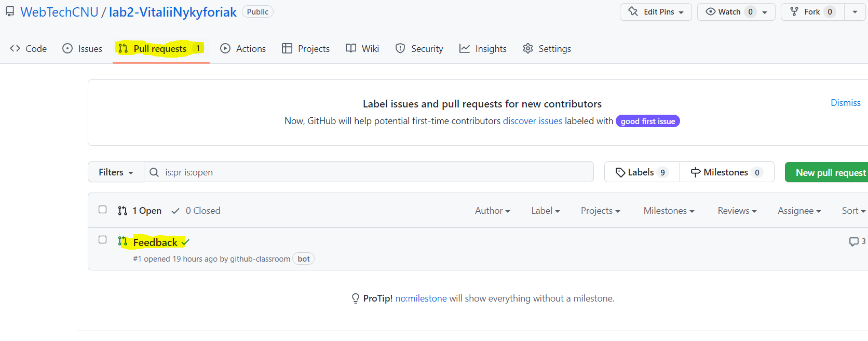Open the Insights tab
The image size is (868, 341).
(483, 49)
